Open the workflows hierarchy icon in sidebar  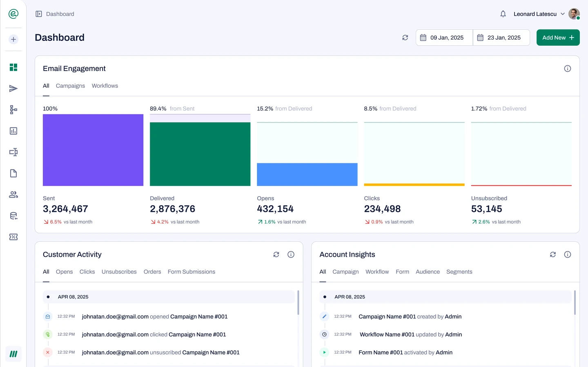[13, 110]
